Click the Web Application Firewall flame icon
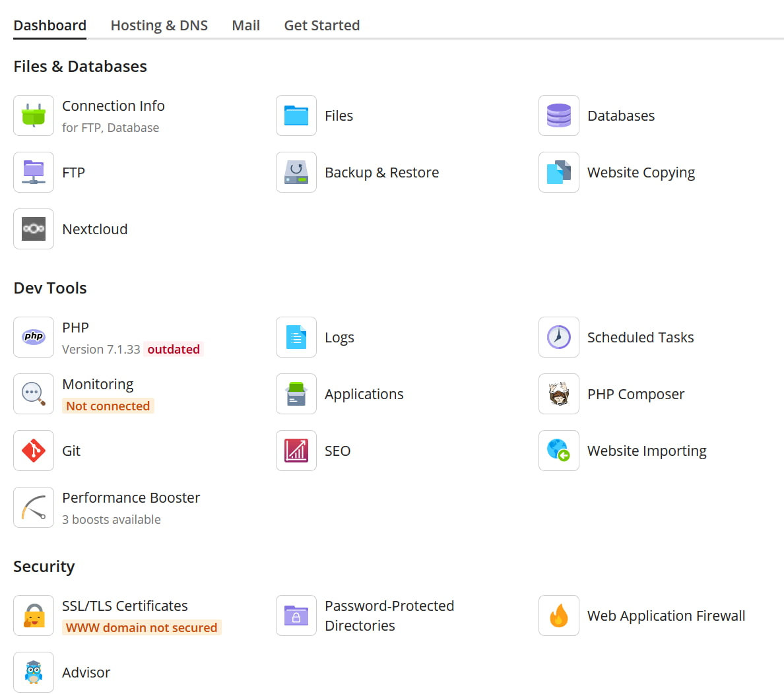The height and width of the screenshot is (694, 784). tap(559, 615)
